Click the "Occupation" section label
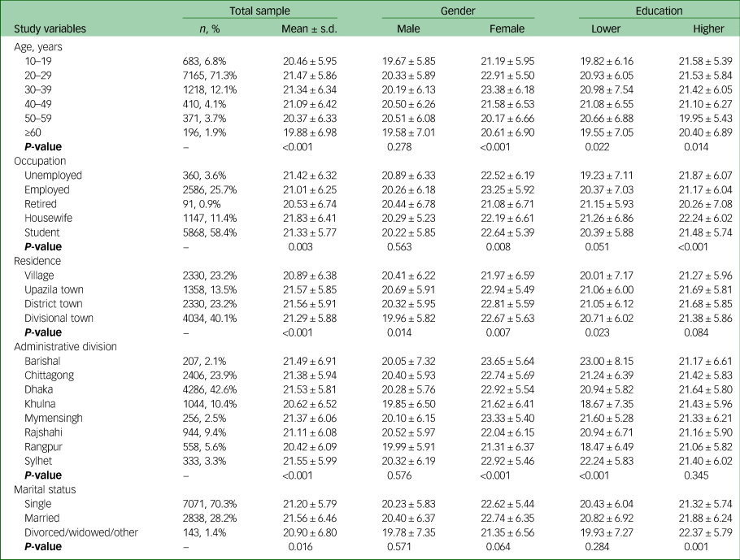 pos(41,161)
